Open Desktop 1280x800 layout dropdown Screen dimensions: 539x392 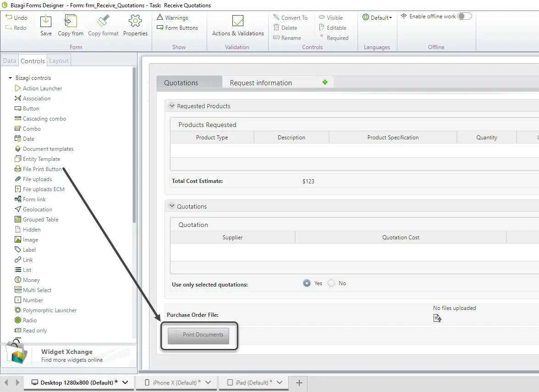[x=125, y=382]
